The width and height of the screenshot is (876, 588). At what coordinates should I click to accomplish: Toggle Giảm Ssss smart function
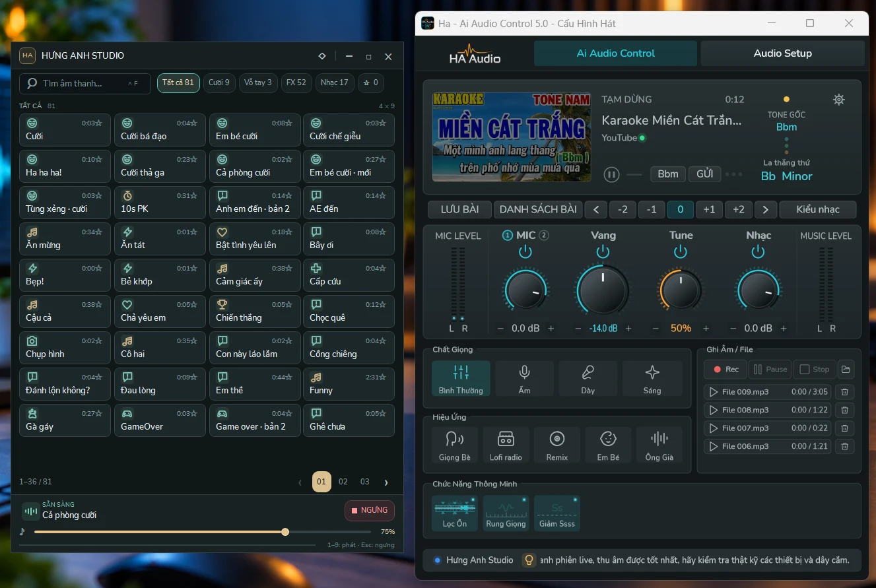(557, 513)
